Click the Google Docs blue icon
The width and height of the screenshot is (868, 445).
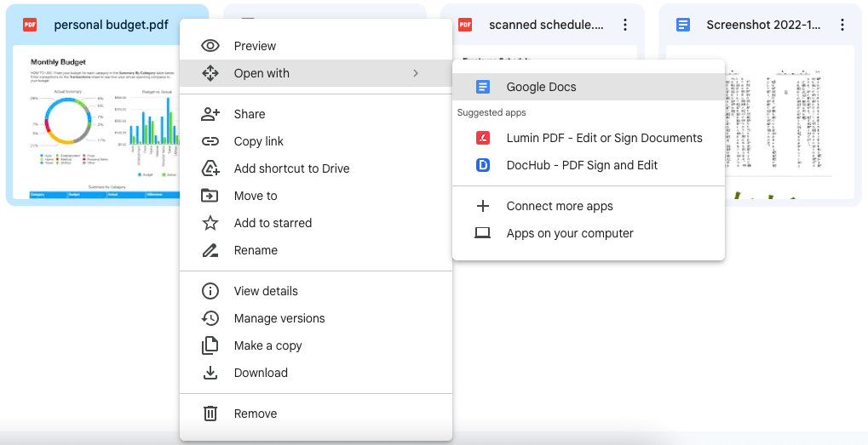coord(483,87)
